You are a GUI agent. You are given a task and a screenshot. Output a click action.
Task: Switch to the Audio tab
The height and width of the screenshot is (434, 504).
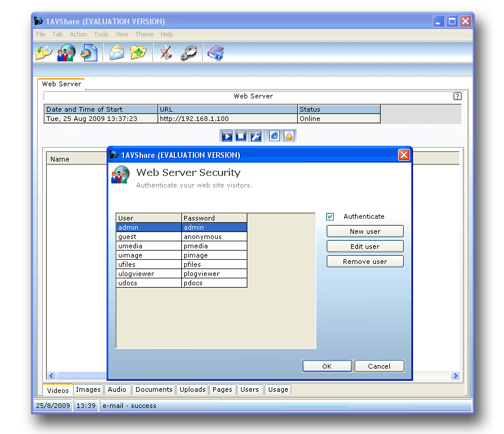point(117,389)
